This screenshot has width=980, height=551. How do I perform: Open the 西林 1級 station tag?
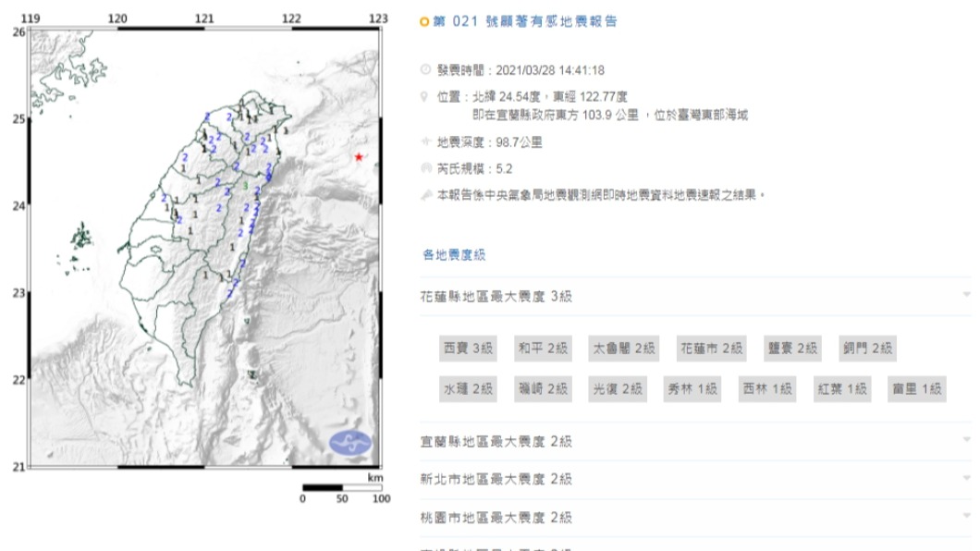767,389
